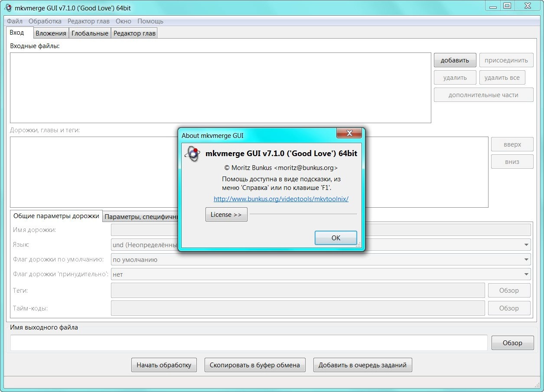
Task: Click the удалить button
Action: coord(455,78)
